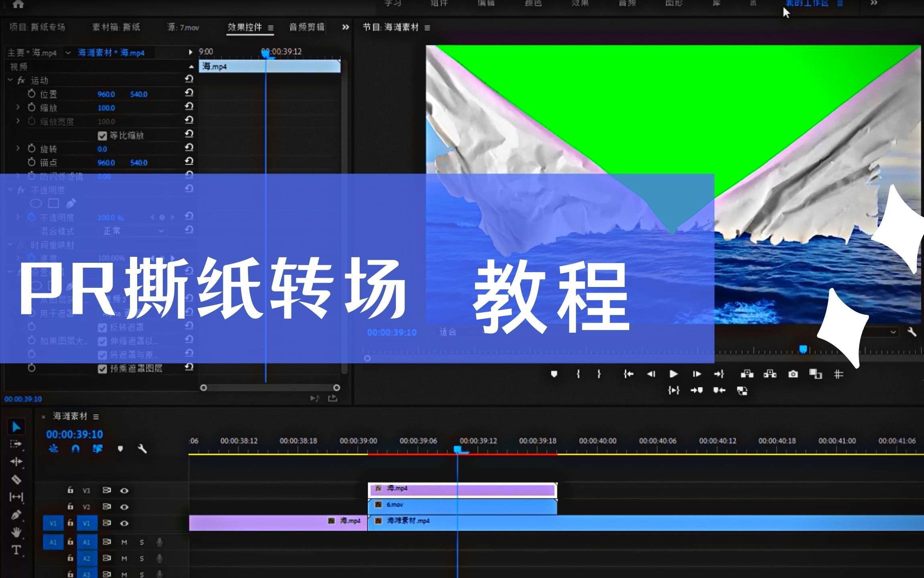Hide track V2 with eye icon

(x=124, y=507)
